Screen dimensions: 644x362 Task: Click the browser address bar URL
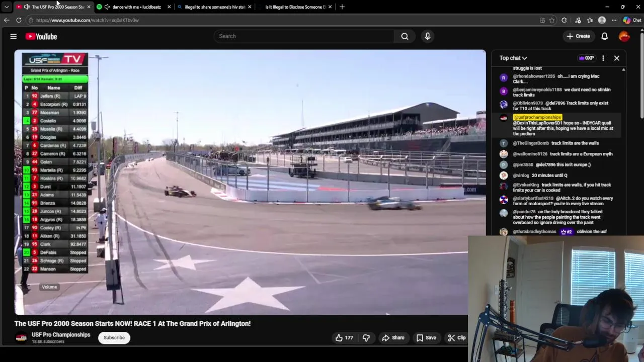(x=87, y=20)
